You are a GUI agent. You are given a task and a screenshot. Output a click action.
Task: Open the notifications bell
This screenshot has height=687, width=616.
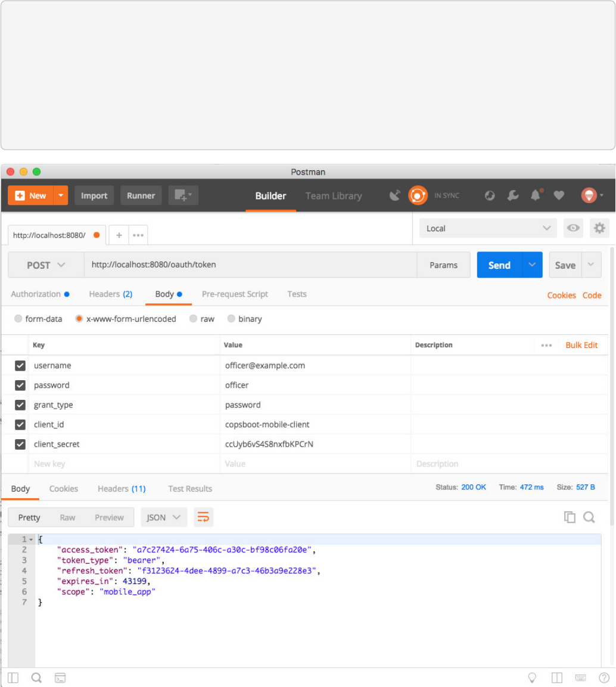(x=536, y=195)
